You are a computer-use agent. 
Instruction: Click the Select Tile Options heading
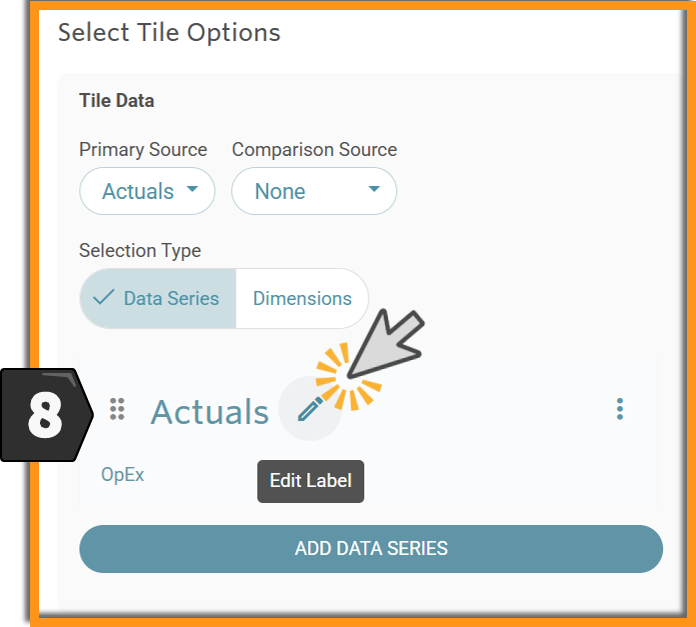point(169,33)
